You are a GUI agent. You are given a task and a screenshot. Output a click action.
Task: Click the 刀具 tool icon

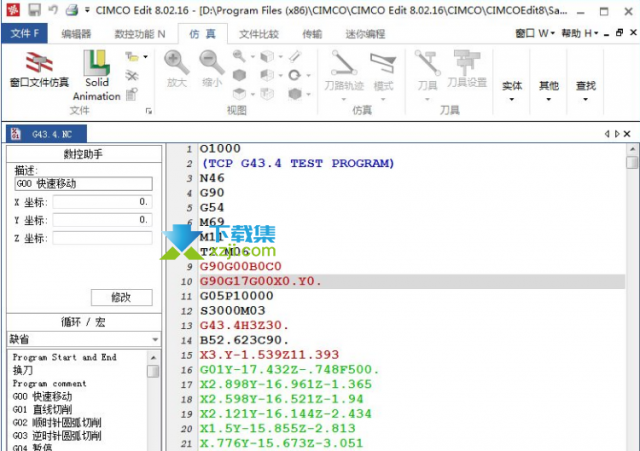[x=427, y=63]
